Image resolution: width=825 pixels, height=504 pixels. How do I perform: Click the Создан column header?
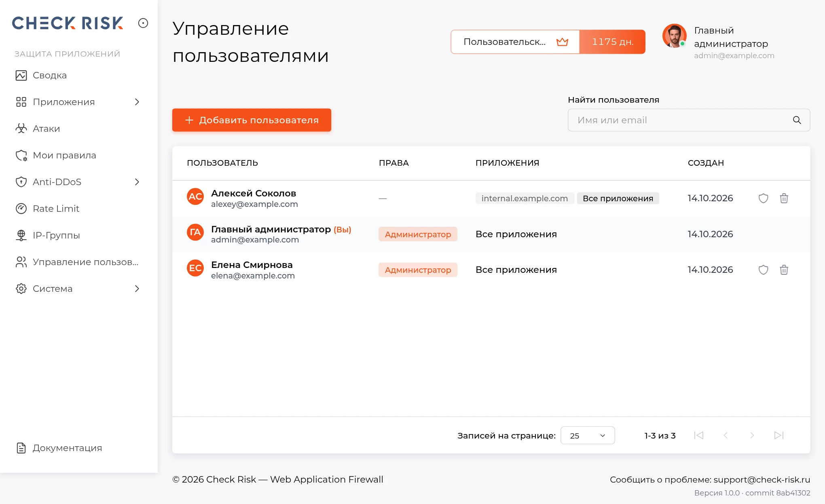pyautogui.click(x=706, y=163)
